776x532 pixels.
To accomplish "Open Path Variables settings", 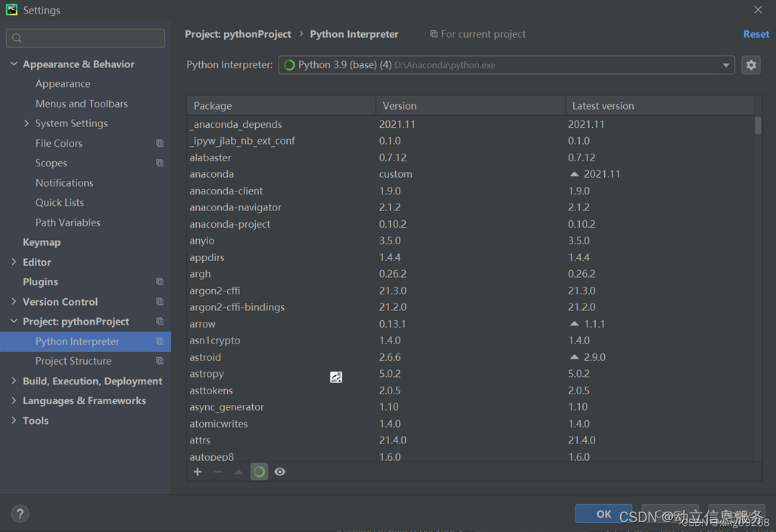I will coord(68,222).
